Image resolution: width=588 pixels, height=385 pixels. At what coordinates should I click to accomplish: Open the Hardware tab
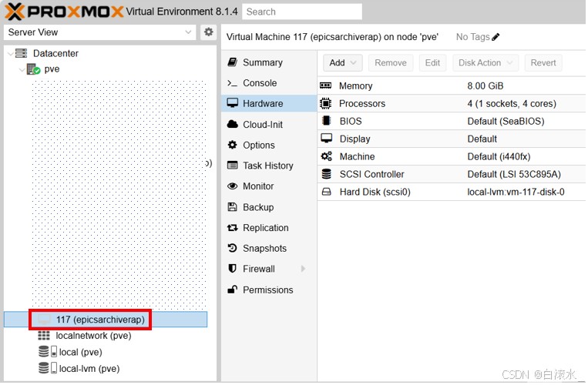(x=269, y=103)
